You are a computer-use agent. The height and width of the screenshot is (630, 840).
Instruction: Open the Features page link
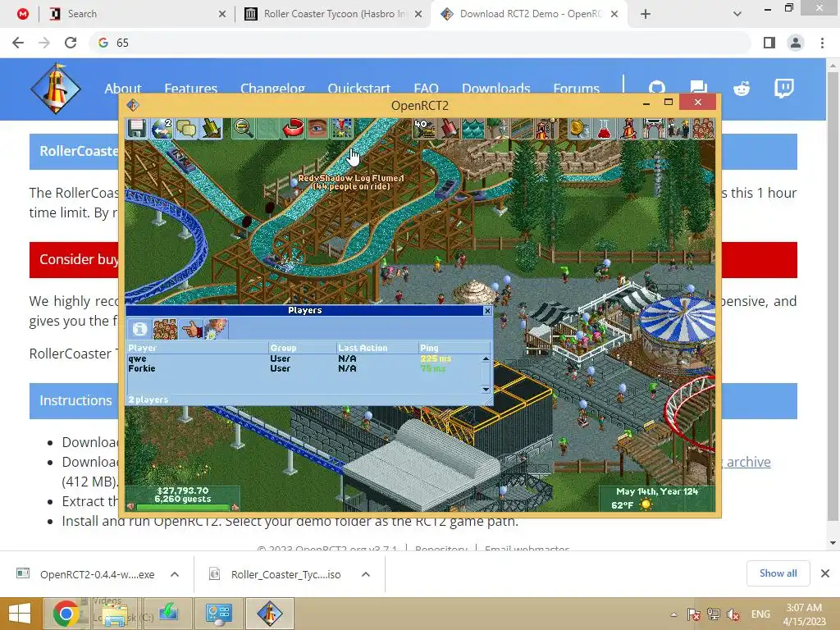point(190,89)
